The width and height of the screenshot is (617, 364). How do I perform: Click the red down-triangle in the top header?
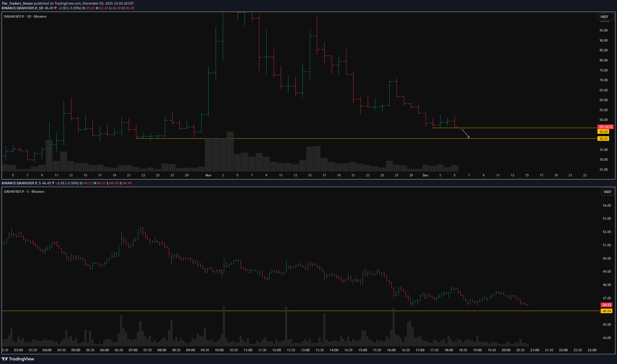pos(55,8)
